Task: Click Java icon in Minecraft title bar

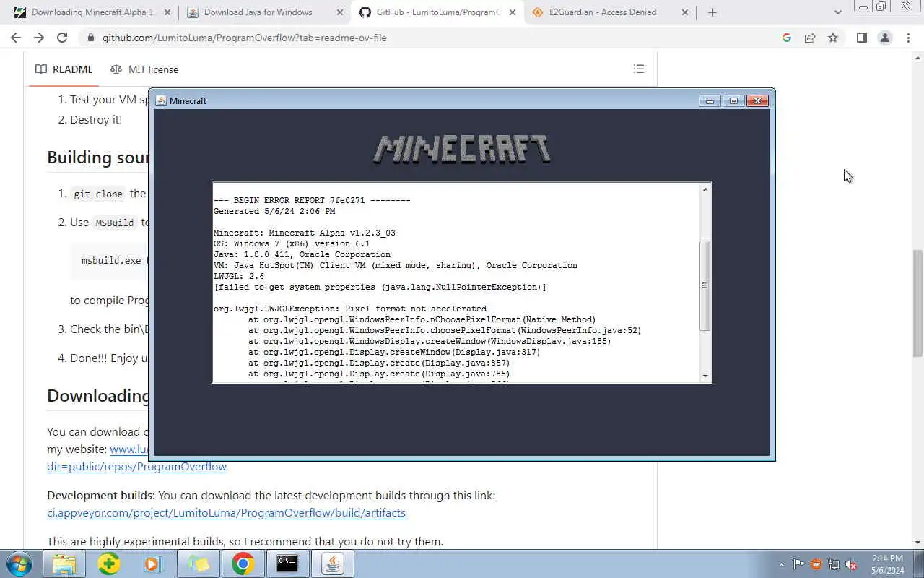Action: tap(162, 100)
